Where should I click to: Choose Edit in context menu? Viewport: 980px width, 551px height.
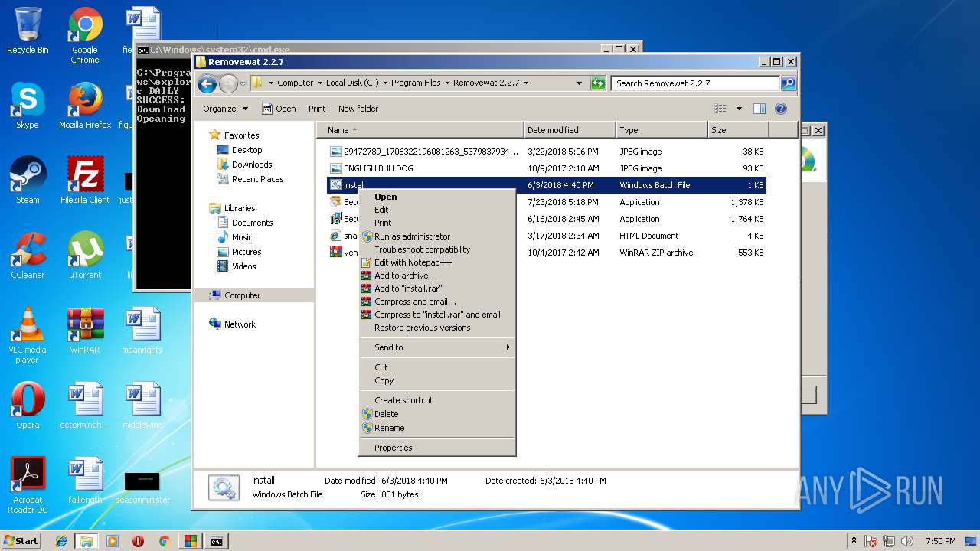436,210
